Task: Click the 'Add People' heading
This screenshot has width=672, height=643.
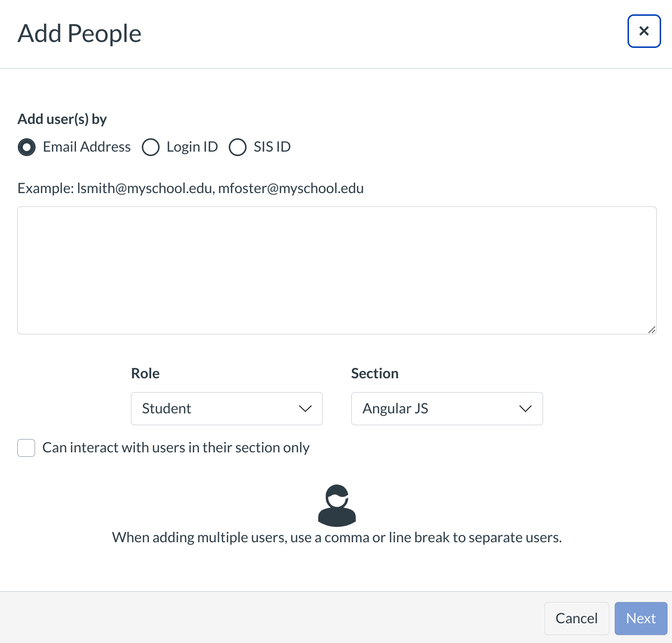Action: (80, 34)
